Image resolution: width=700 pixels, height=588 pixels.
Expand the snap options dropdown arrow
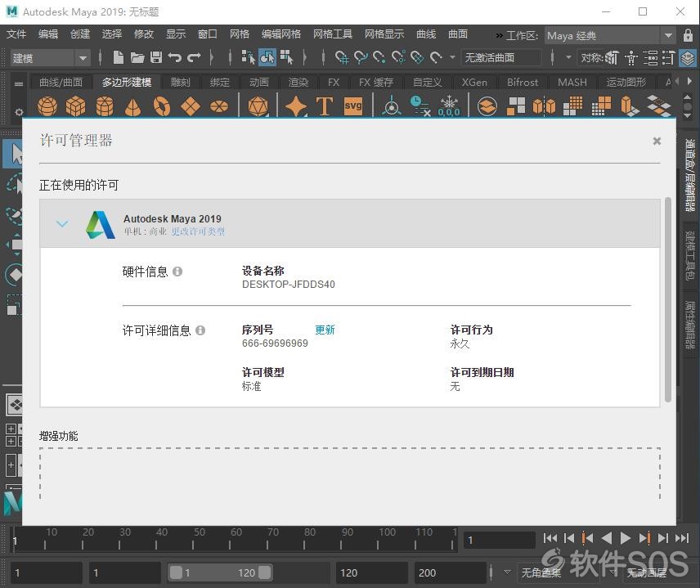tap(452, 57)
